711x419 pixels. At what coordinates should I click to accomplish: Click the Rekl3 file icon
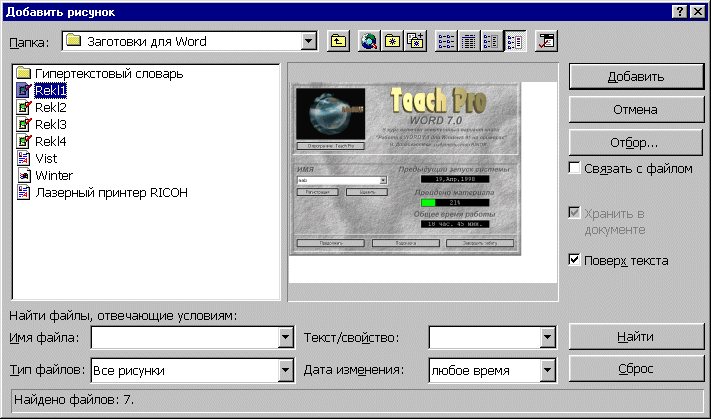(x=24, y=124)
